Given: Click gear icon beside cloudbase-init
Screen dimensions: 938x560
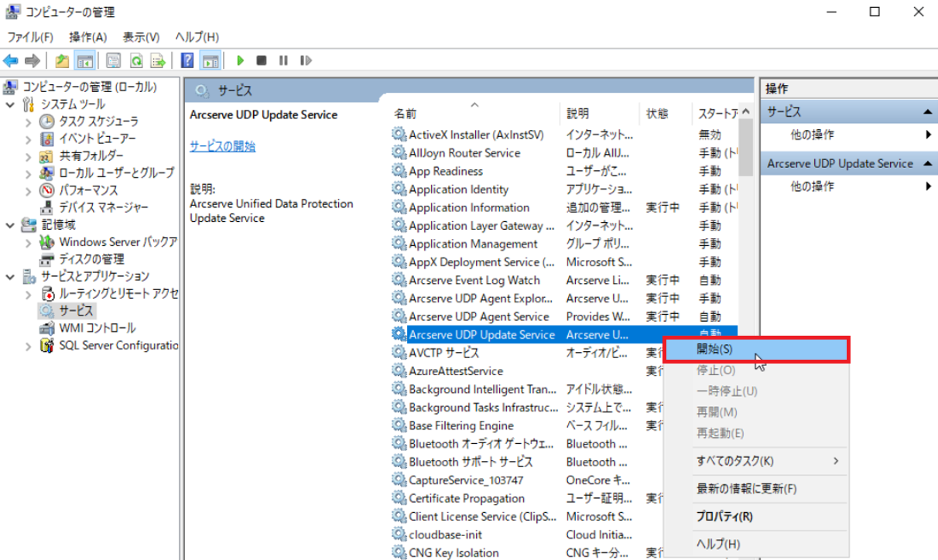Looking at the screenshot, I should tap(399, 534).
